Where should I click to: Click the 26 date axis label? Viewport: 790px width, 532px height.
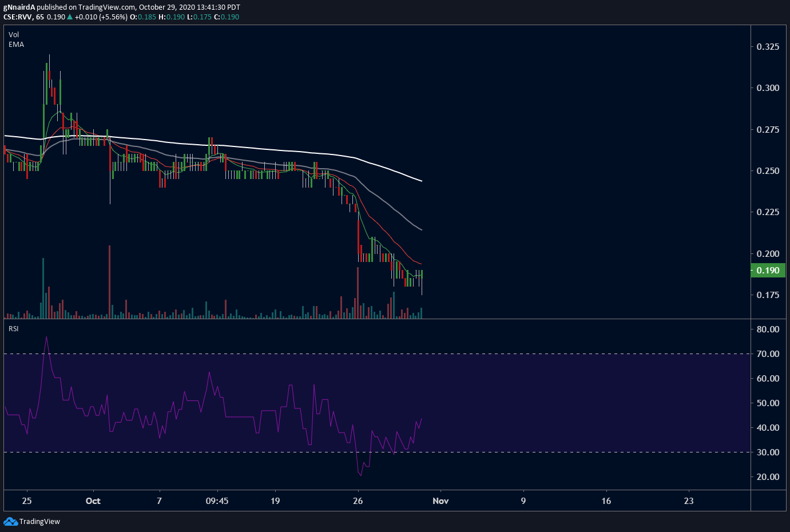click(x=358, y=501)
